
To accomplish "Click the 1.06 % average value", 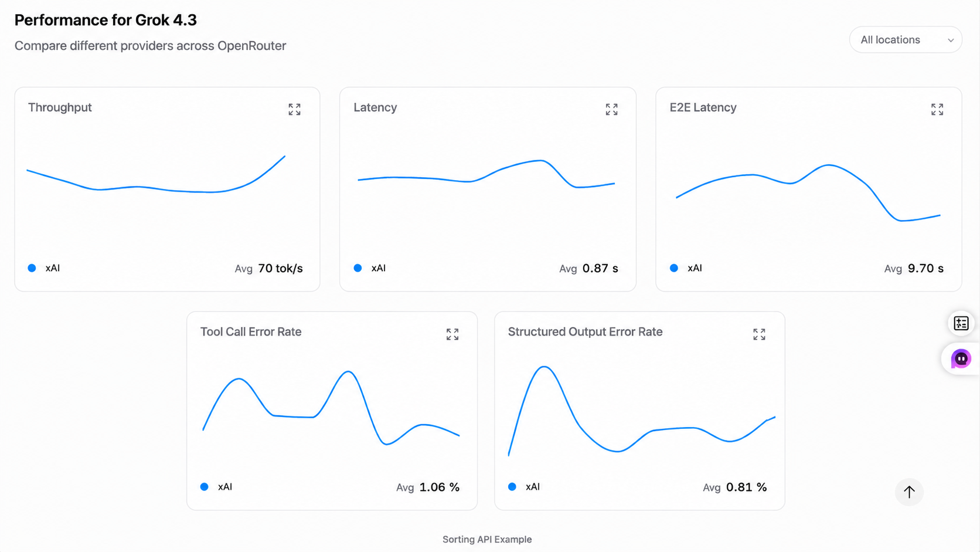I will tap(440, 487).
